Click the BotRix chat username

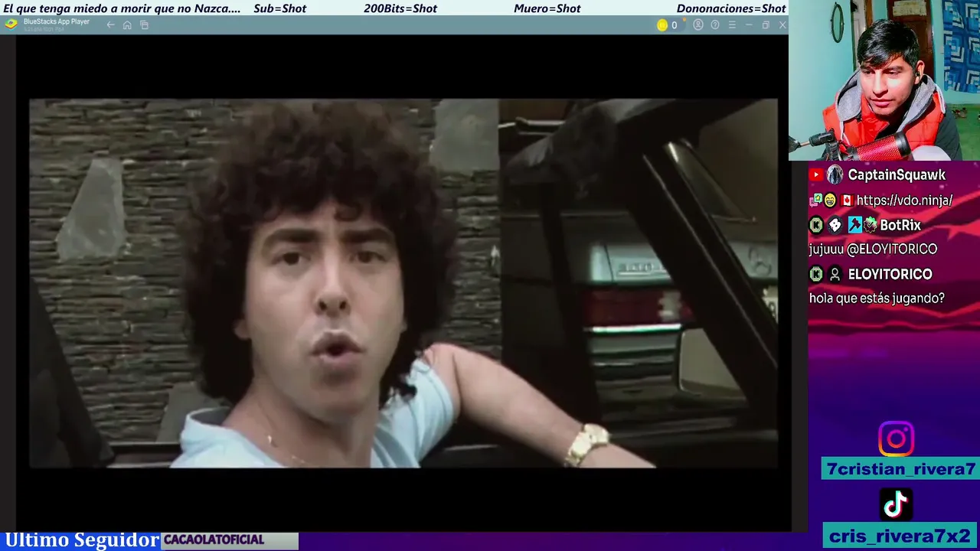pyautogui.click(x=900, y=225)
